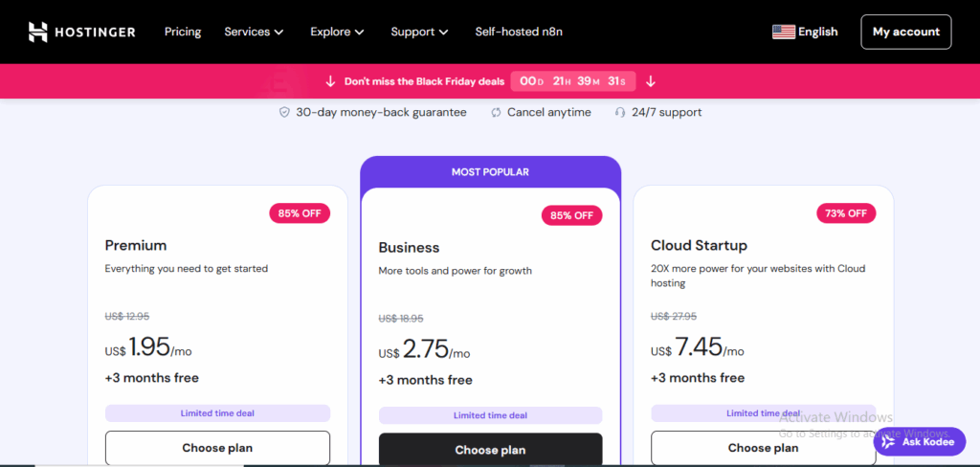Viewport: 980px width, 467px height.
Task: Open My account
Action: pos(906,32)
